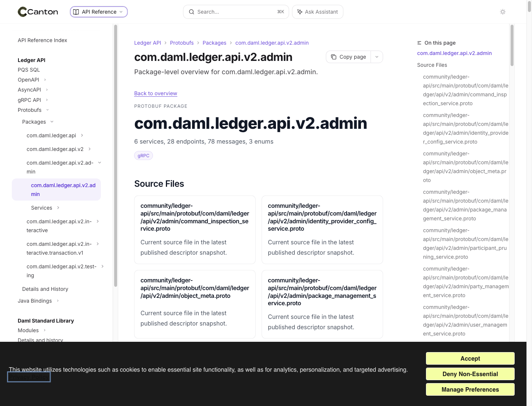Expand the OpenAPI chevron
This screenshot has height=406, width=532.
pos(45,80)
